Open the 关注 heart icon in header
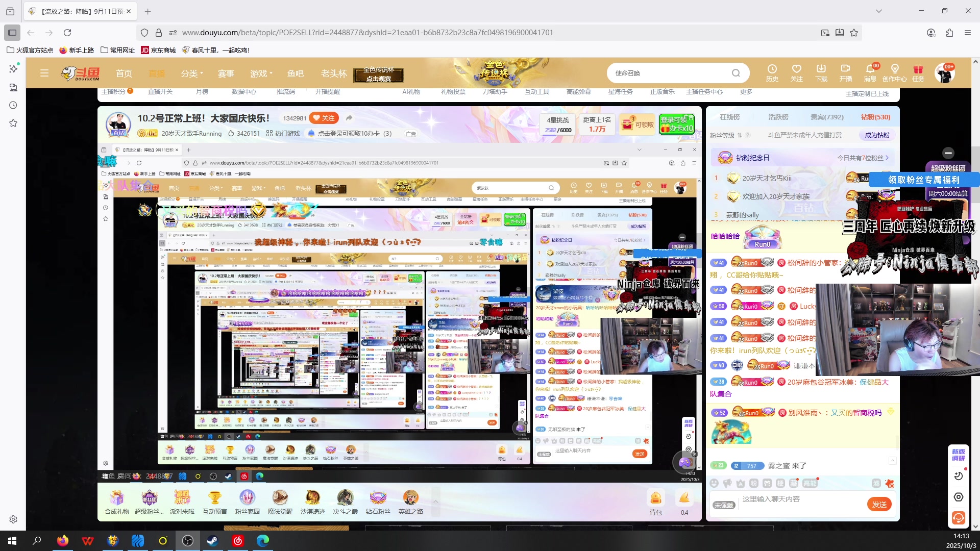 point(796,69)
